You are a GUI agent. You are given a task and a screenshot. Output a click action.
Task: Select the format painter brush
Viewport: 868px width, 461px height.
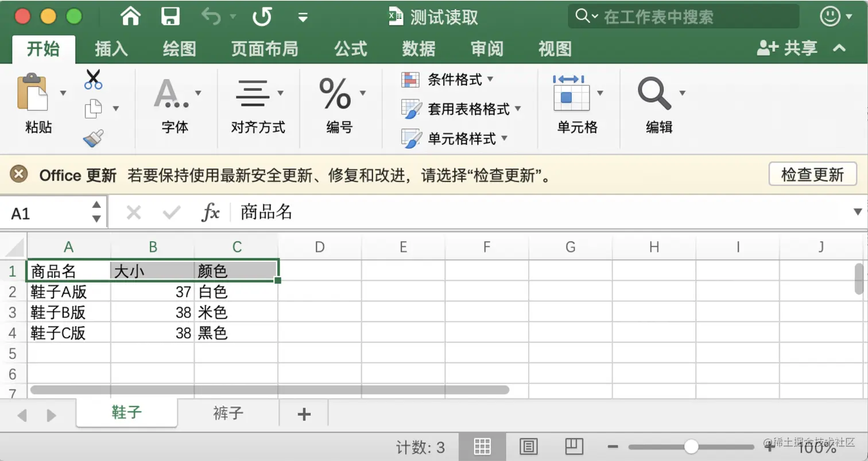[93, 138]
